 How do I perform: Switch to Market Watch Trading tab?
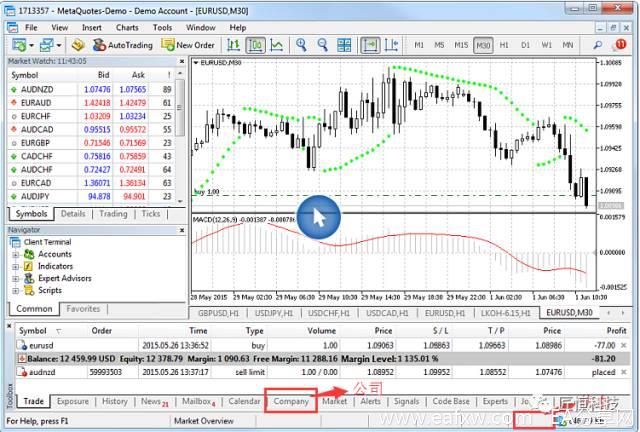113,214
